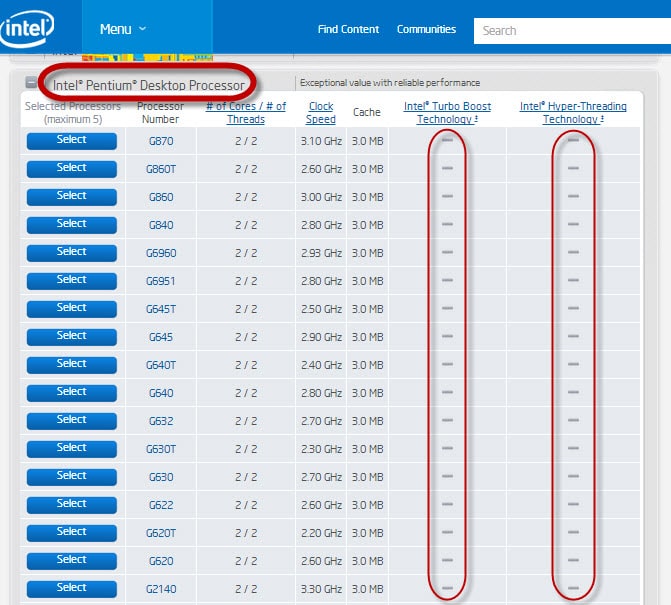Click the Search input field
The height and width of the screenshot is (605, 671).
[x=570, y=31]
